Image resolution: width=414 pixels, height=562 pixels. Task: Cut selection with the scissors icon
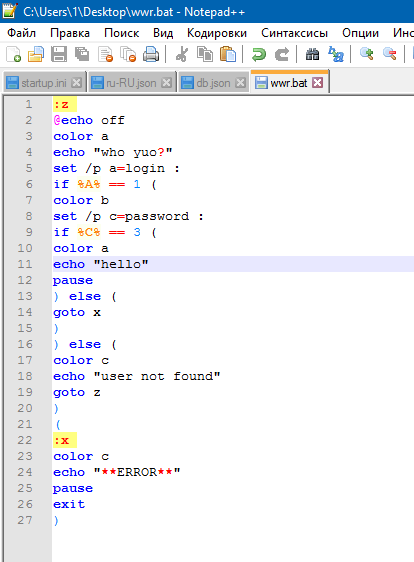[182, 54]
